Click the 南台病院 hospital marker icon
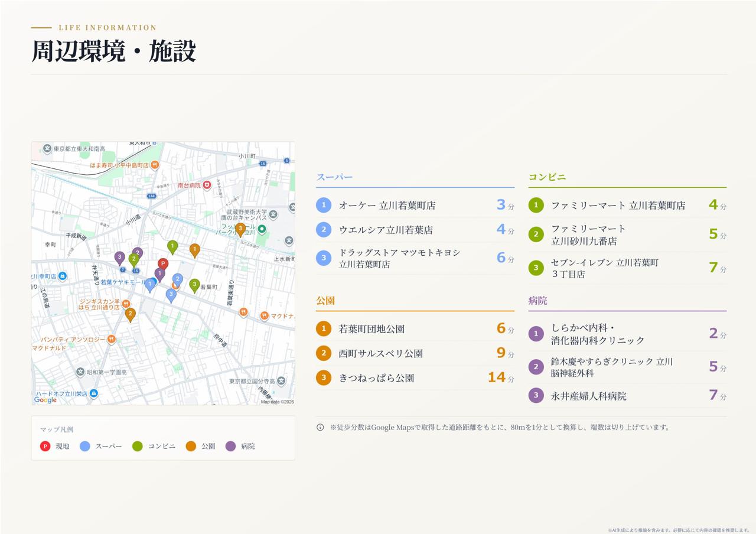Screen dimensions: 756x534 pos(207,185)
